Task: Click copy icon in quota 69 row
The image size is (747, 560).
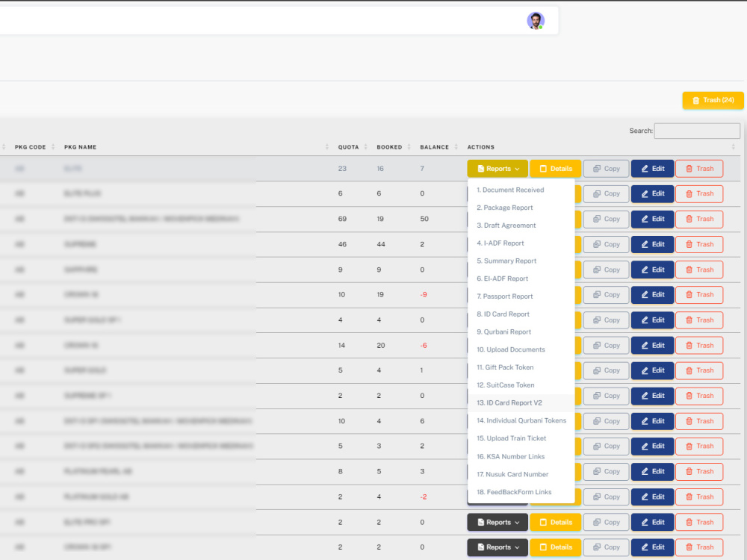Action: click(596, 219)
